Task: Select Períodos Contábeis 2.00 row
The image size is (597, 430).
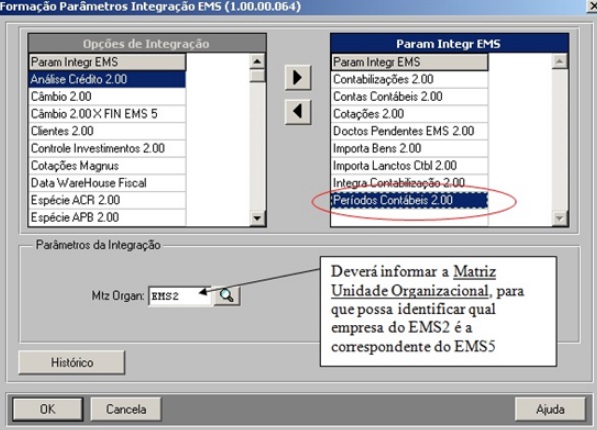Action: click(410, 200)
